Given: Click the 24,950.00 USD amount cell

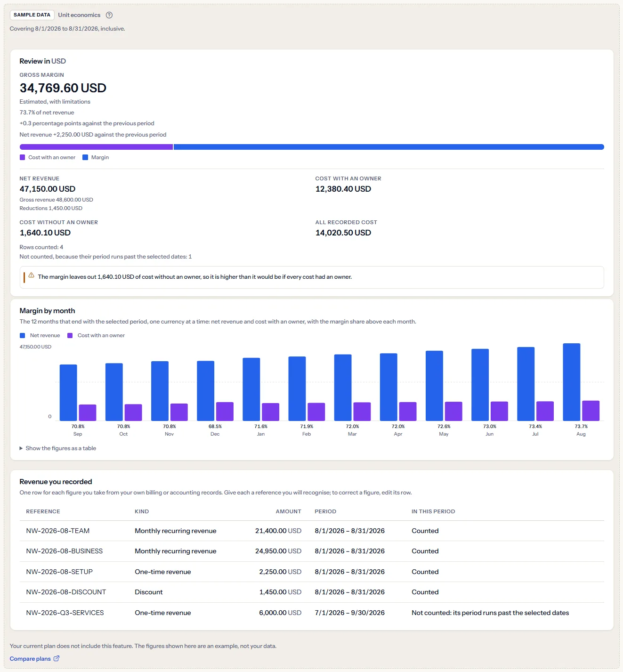Looking at the screenshot, I should tap(278, 551).
